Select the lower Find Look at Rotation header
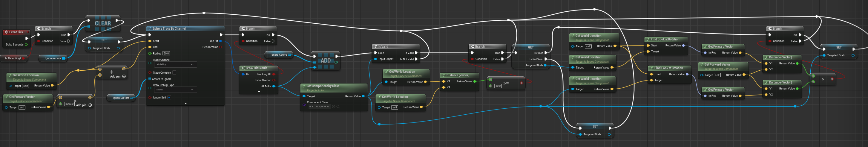Image resolution: width=868 pixels, height=147 pixels. click(x=669, y=68)
